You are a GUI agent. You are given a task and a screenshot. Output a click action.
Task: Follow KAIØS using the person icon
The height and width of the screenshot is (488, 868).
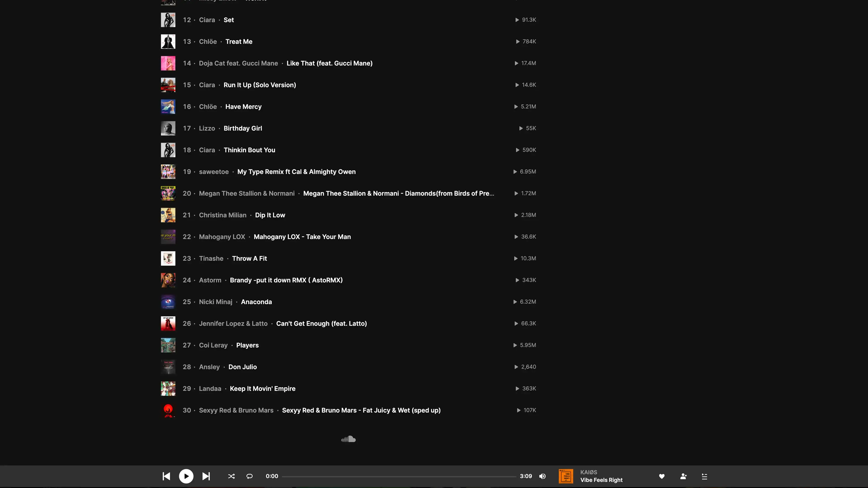[683, 476]
